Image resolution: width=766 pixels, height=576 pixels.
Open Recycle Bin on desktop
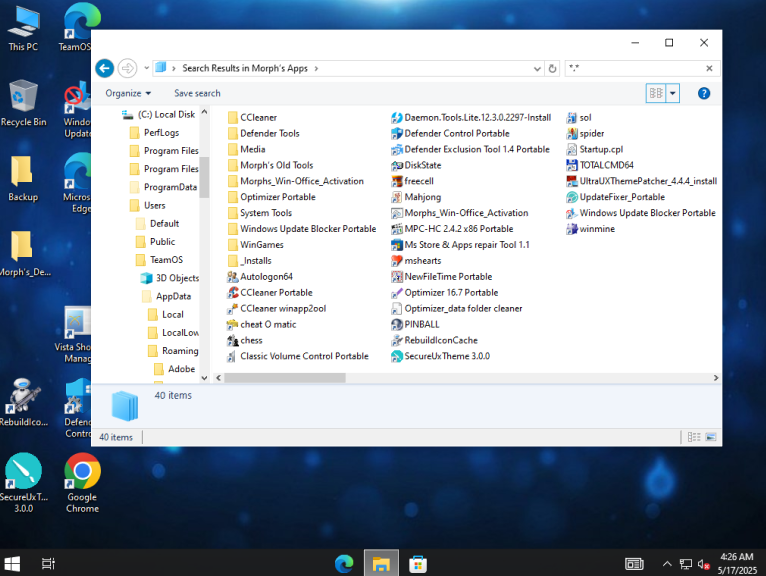click(23, 104)
